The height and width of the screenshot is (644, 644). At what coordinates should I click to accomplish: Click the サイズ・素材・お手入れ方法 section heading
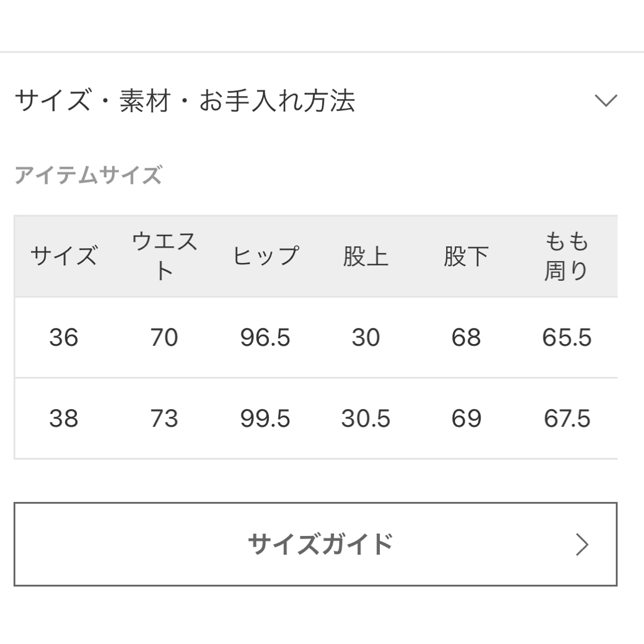point(185,101)
